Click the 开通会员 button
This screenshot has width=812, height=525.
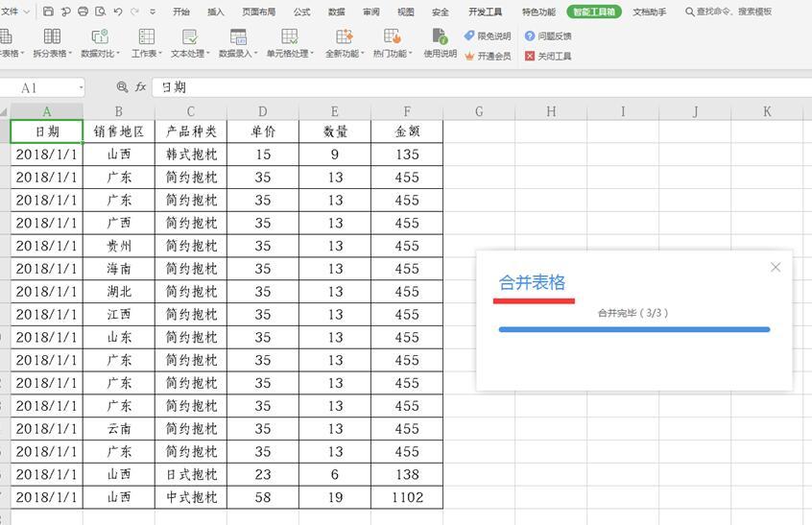click(x=488, y=57)
